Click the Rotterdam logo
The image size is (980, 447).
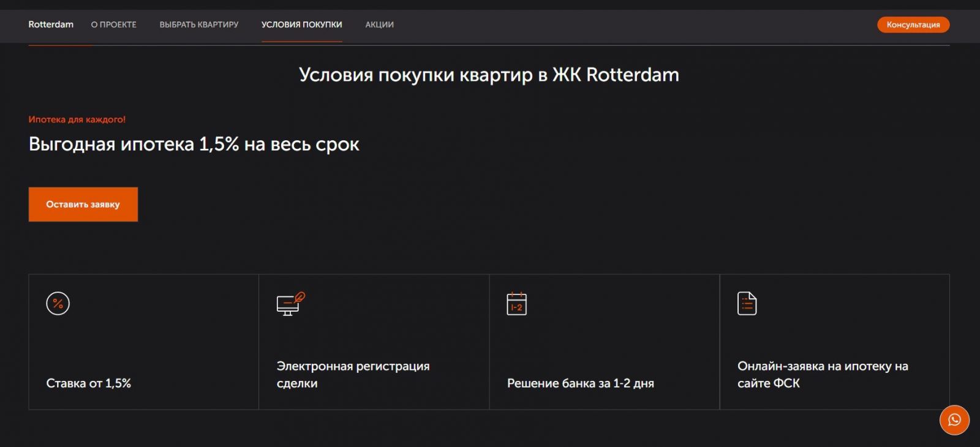51,24
